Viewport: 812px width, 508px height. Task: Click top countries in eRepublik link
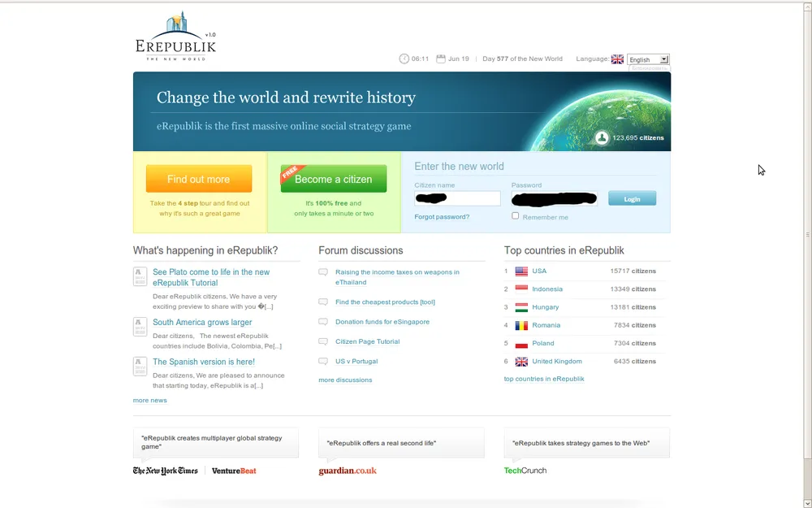pos(544,379)
